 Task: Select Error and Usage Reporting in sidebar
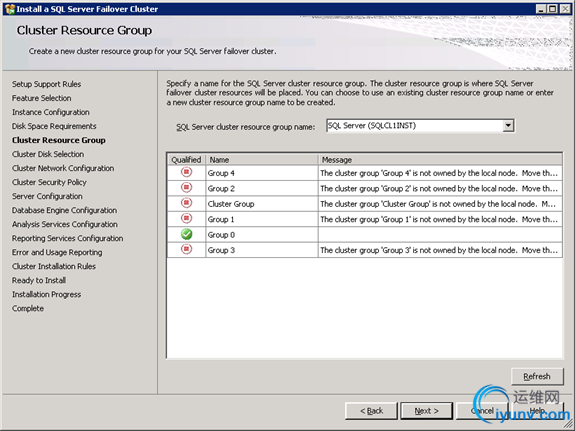(57, 252)
